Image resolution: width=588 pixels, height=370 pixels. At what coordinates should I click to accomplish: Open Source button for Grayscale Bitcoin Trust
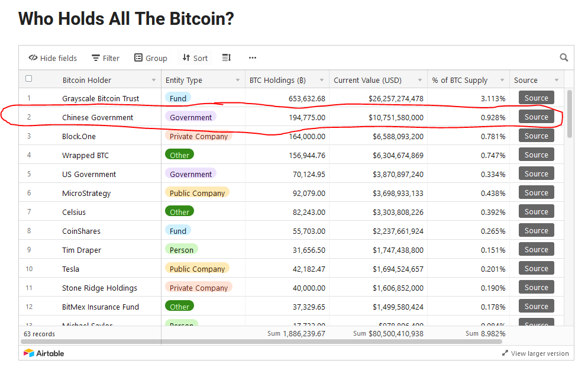coord(537,98)
